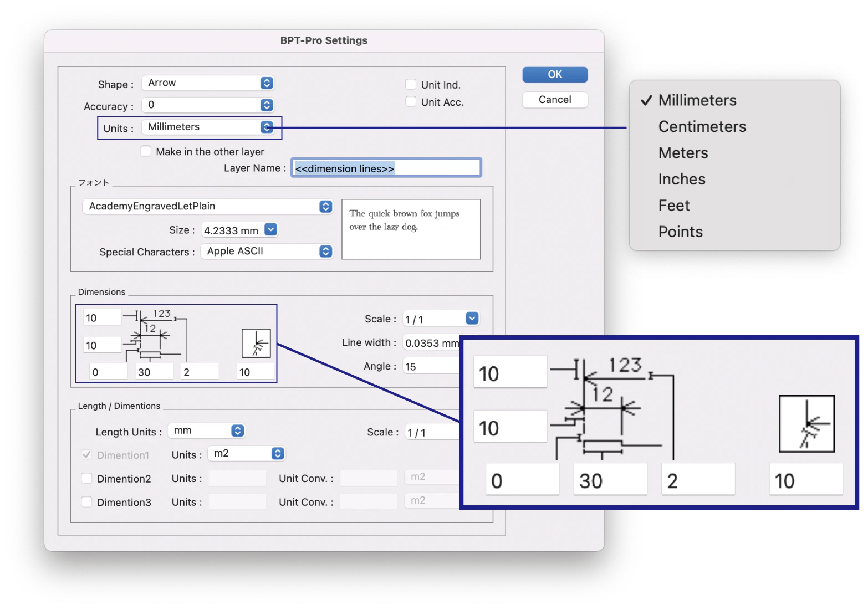This screenshot has height=610, width=868.
Task: Open the Shape dropdown showing Arrow
Action: pyautogui.click(x=208, y=83)
